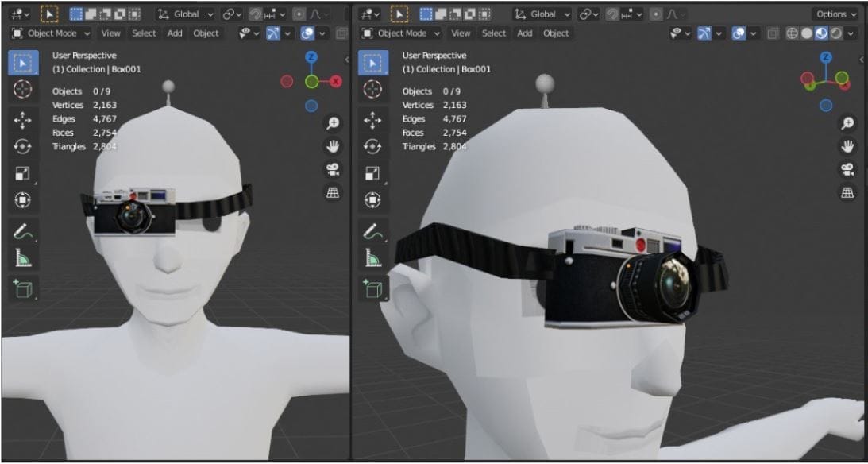The height and width of the screenshot is (464, 868).
Task: Toggle camera view in right viewport
Action: (848, 169)
